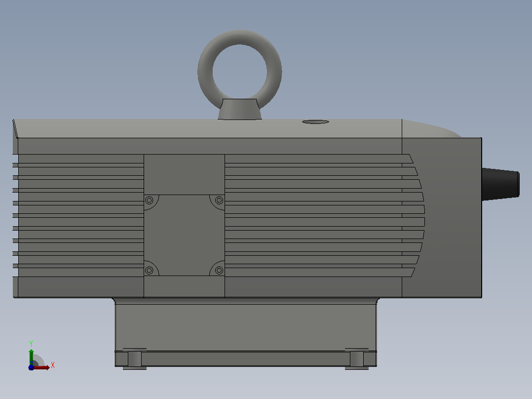Pick the bottom-right screw on the center cover plate

pos(219,270)
